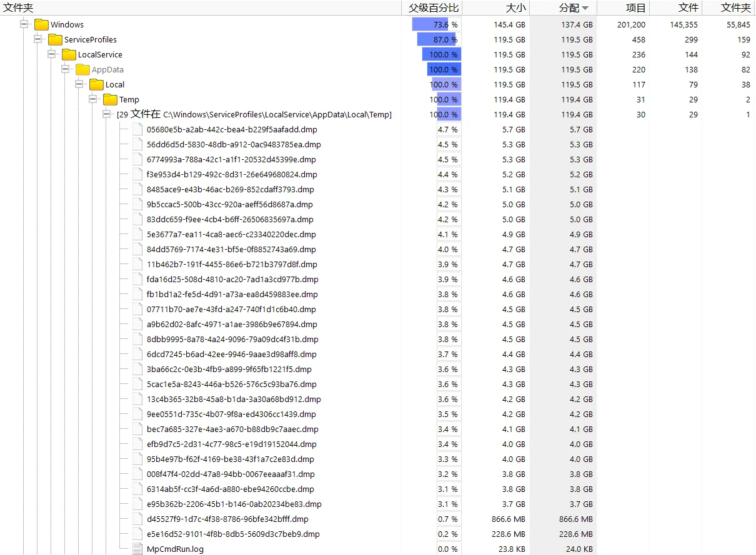Click the 55,845 folders count for Windows
Image resolution: width=756 pixels, height=555 pixels.
point(739,24)
